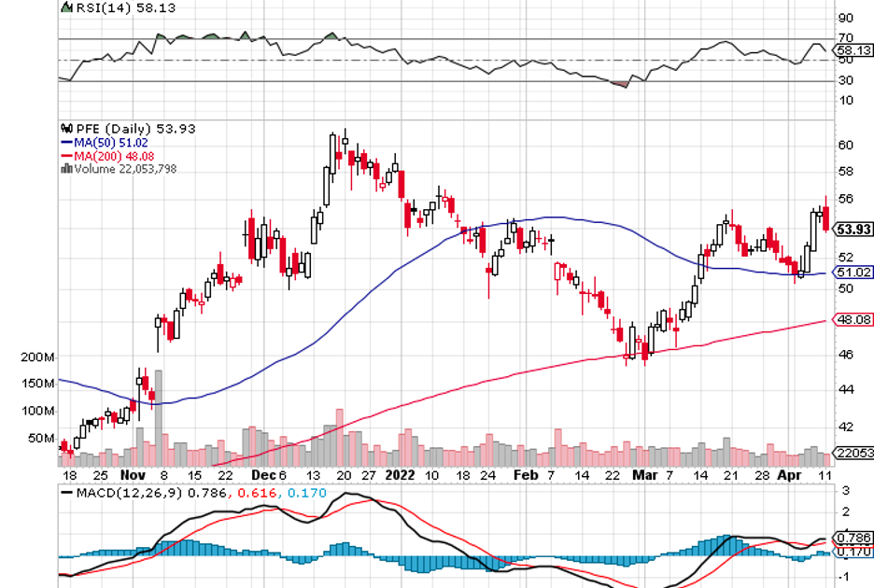
Task: Click the 53.93 current price tag on right axis
Action: (851, 230)
